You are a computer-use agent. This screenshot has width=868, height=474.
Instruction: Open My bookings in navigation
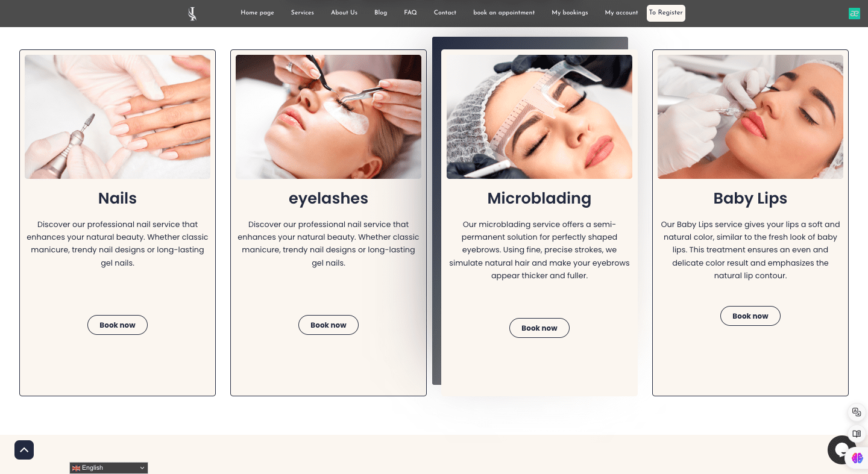point(570,13)
